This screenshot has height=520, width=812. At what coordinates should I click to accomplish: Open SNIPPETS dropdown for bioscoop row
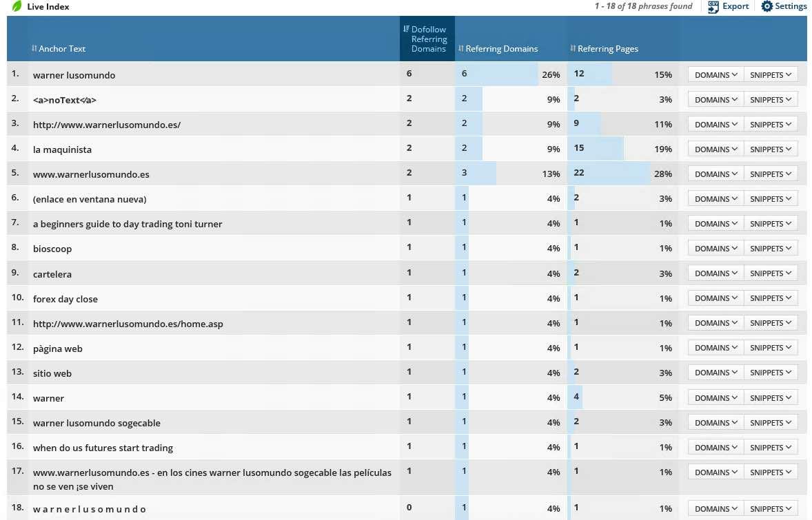pyautogui.click(x=771, y=249)
